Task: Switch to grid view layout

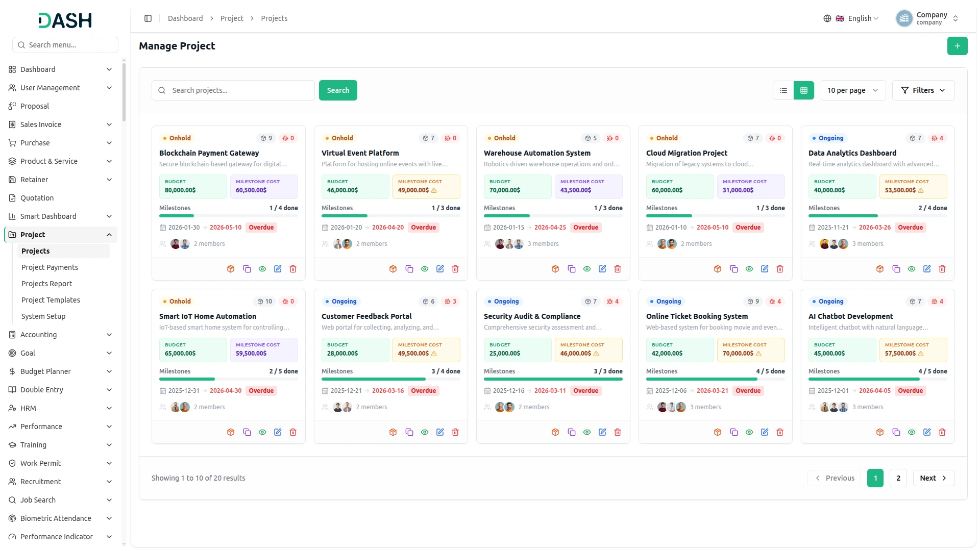Action: tap(804, 90)
